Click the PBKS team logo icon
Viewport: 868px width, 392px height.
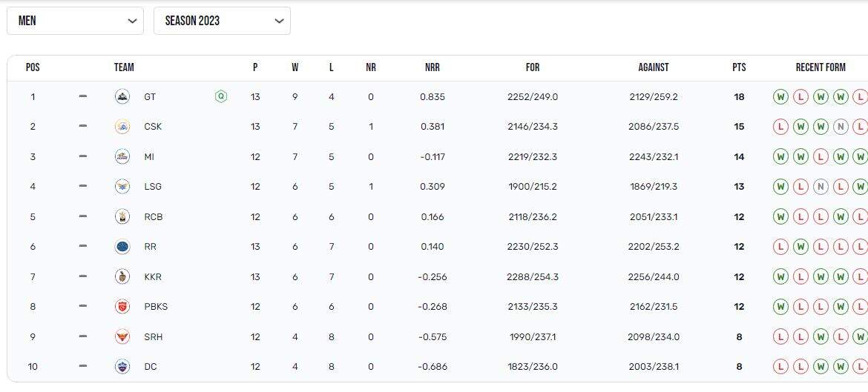(x=122, y=307)
